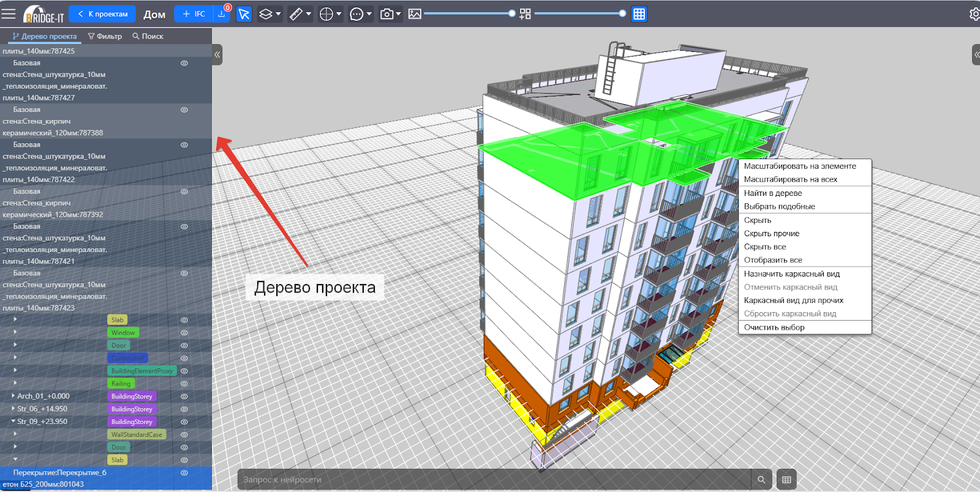The height and width of the screenshot is (492, 980).
Task: Click the Bridge-IT logo
Action: 43,14
